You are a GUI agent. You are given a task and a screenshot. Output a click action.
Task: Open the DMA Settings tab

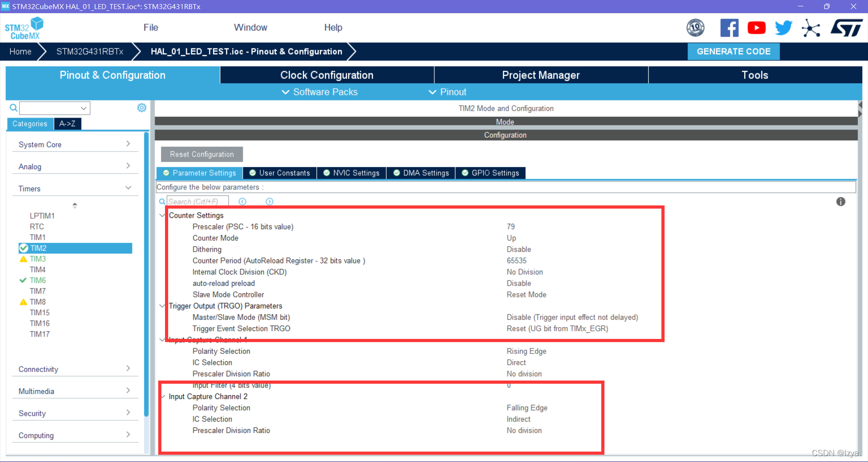click(421, 173)
